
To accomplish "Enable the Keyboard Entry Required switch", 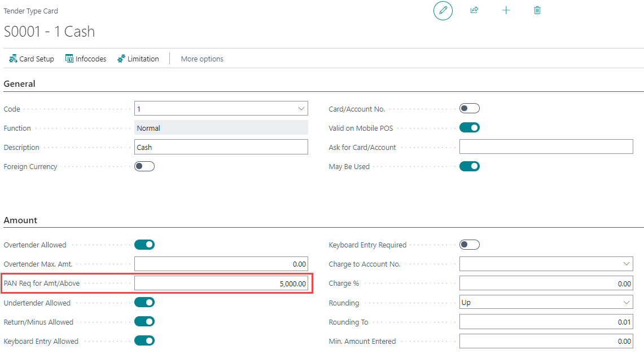I will click(x=470, y=245).
